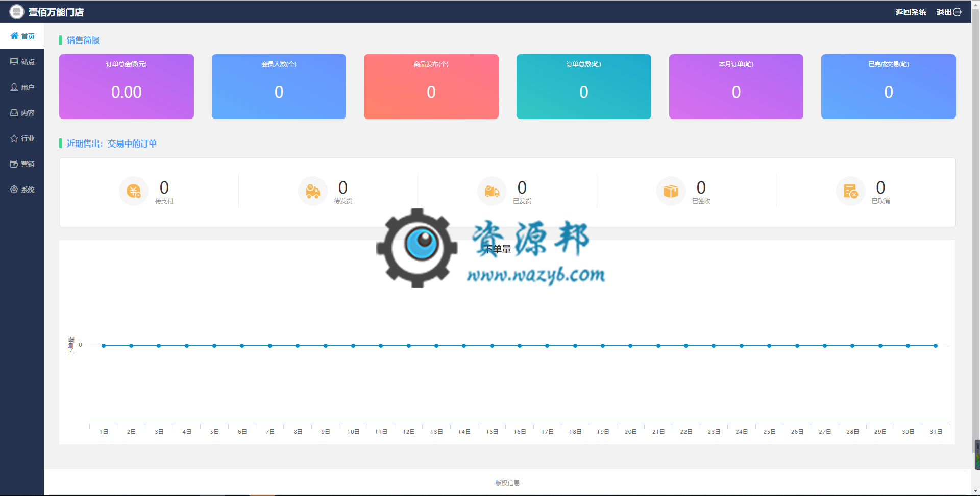Select the 订单总数 total orders card
This screenshot has width=980, height=496.
click(x=584, y=86)
